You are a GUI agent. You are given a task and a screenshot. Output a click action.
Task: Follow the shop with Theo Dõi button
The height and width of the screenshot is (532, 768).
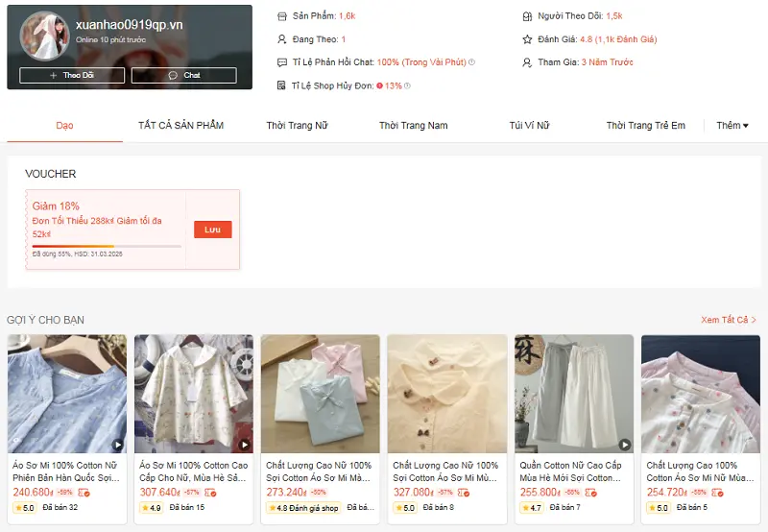[72, 75]
